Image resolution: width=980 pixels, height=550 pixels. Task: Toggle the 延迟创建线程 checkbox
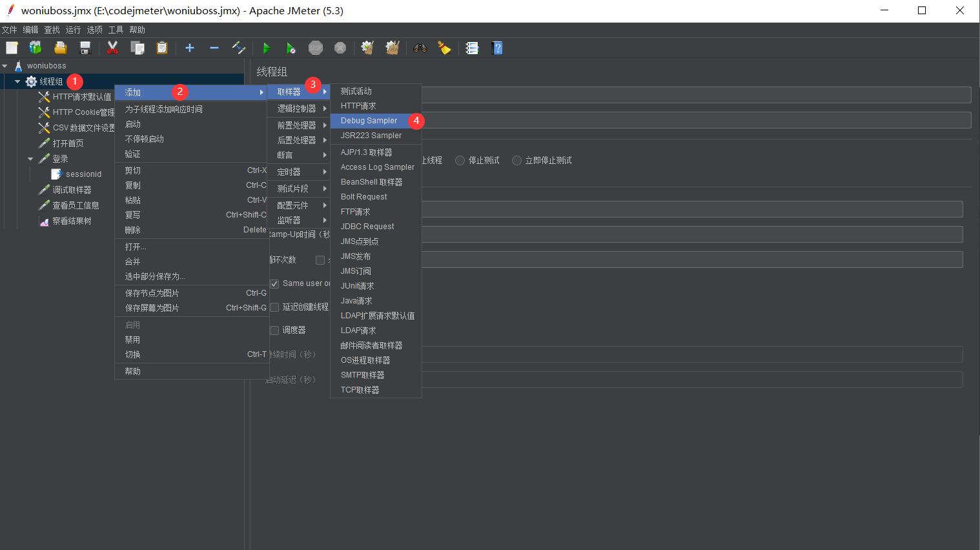[x=274, y=307]
